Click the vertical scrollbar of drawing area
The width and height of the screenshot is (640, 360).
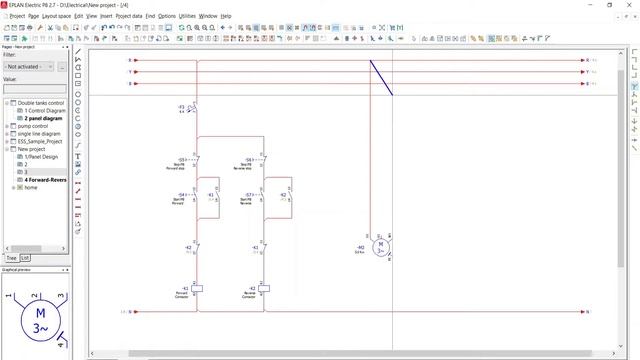(x=620, y=168)
